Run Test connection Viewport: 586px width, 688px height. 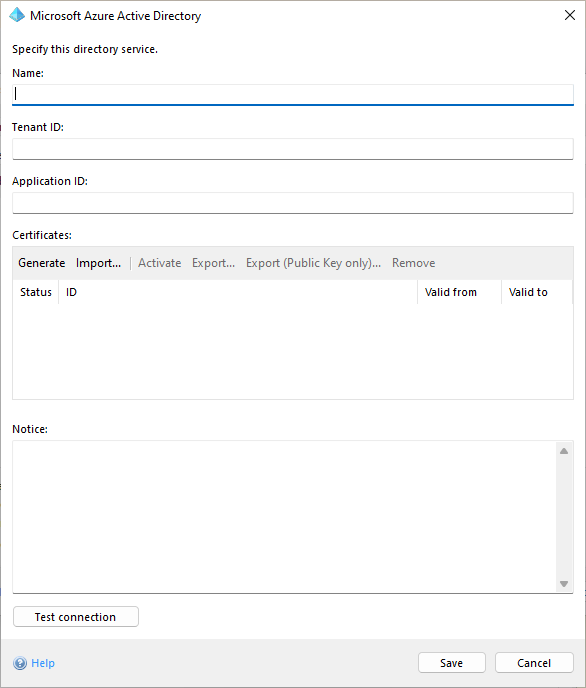[x=76, y=617]
